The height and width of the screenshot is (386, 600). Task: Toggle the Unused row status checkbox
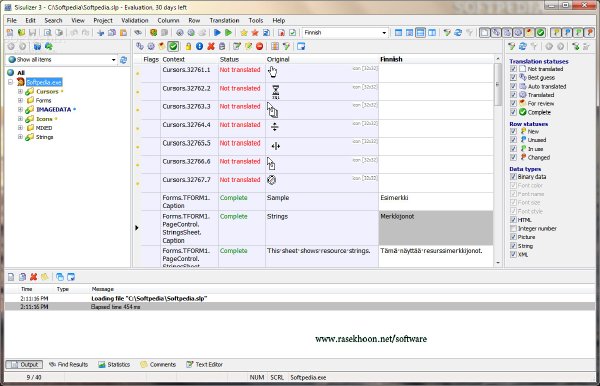514,140
